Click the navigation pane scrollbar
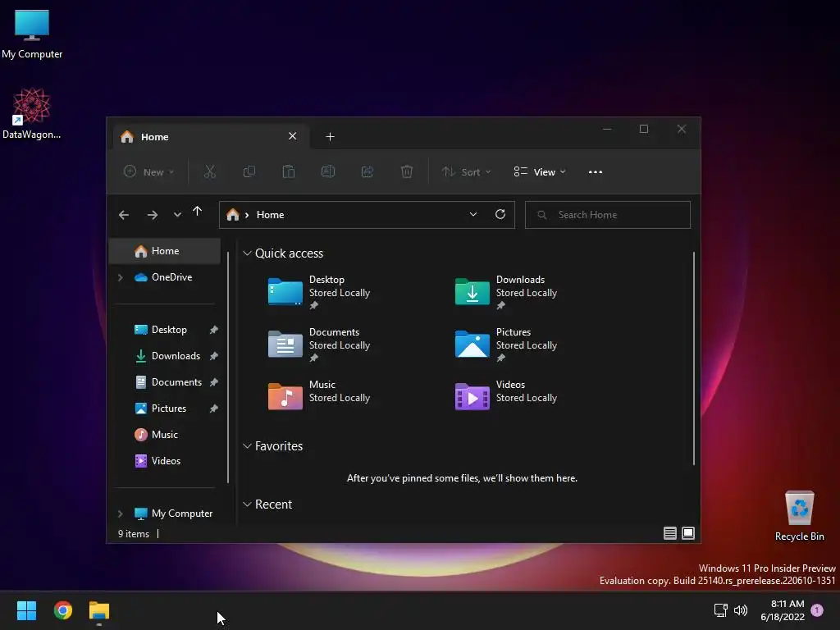Image resolution: width=840 pixels, height=630 pixels. click(x=228, y=367)
